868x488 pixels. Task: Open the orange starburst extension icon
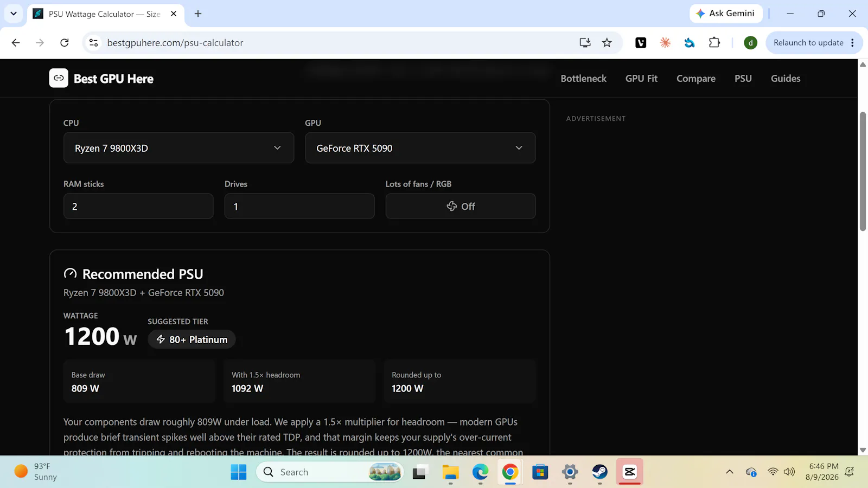tap(665, 43)
